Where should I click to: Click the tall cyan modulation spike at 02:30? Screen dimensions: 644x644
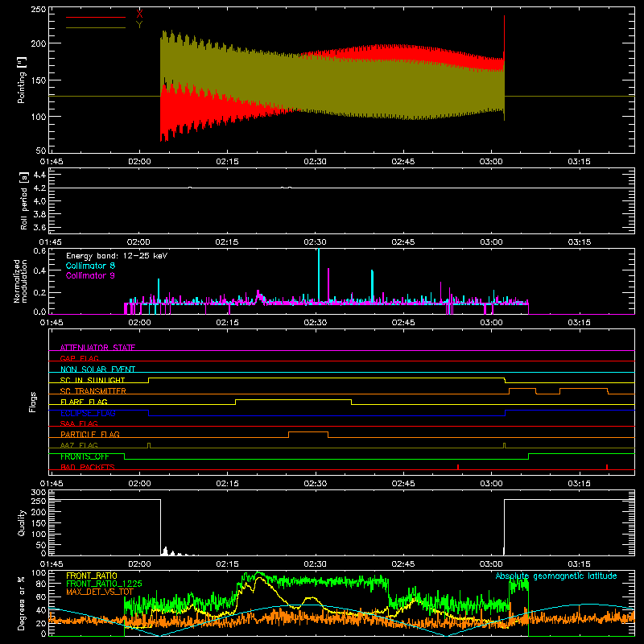(x=319, y=275)
